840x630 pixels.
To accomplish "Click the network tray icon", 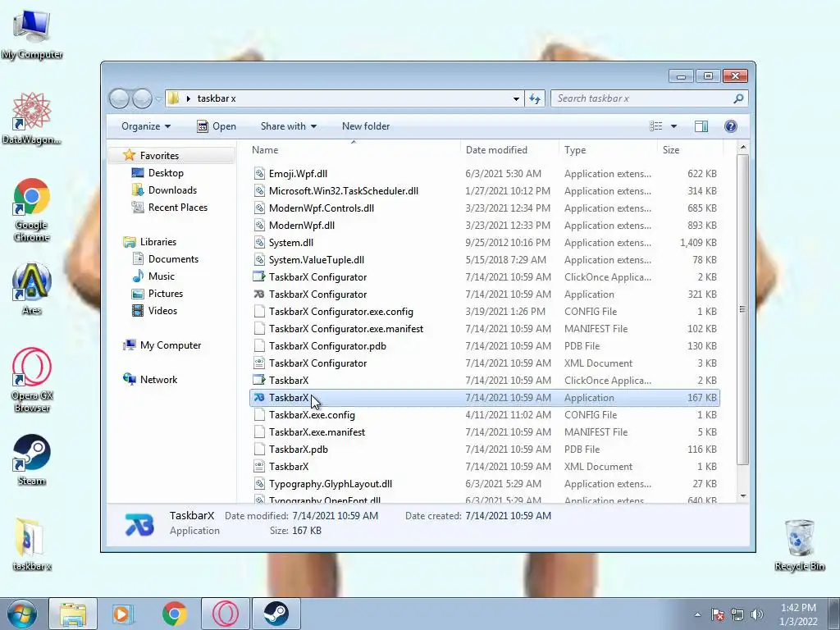I will (x=737, y=614).
